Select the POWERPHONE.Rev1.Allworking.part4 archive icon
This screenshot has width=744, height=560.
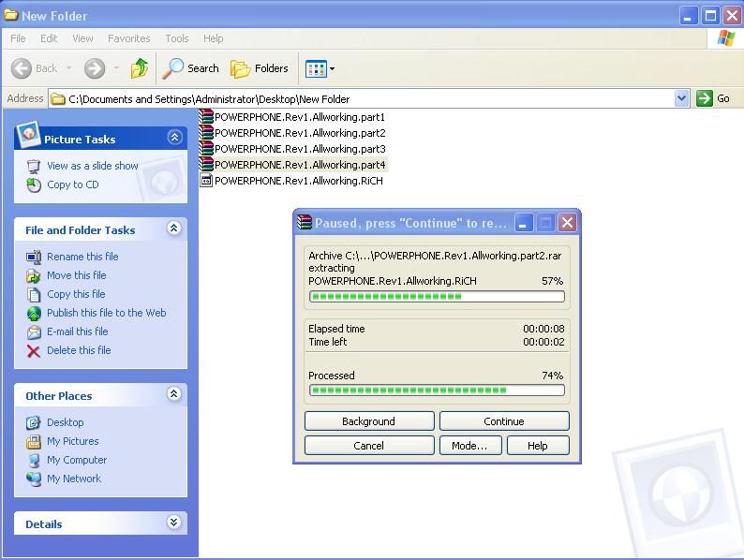coord(206,165)
